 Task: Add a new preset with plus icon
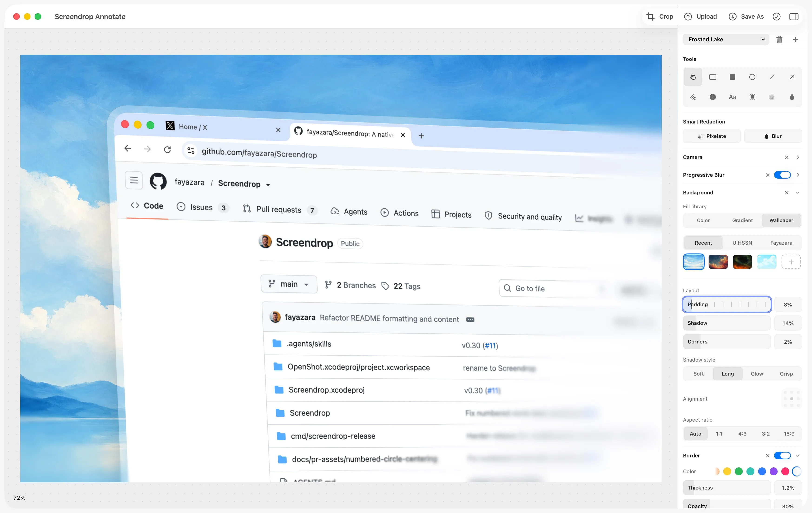(x=795, y=40)
